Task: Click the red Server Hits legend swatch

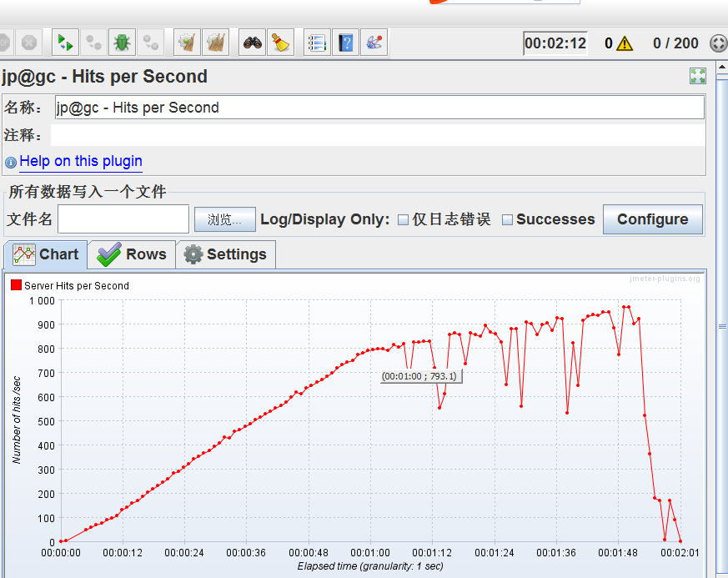Action: coord(16,285)
